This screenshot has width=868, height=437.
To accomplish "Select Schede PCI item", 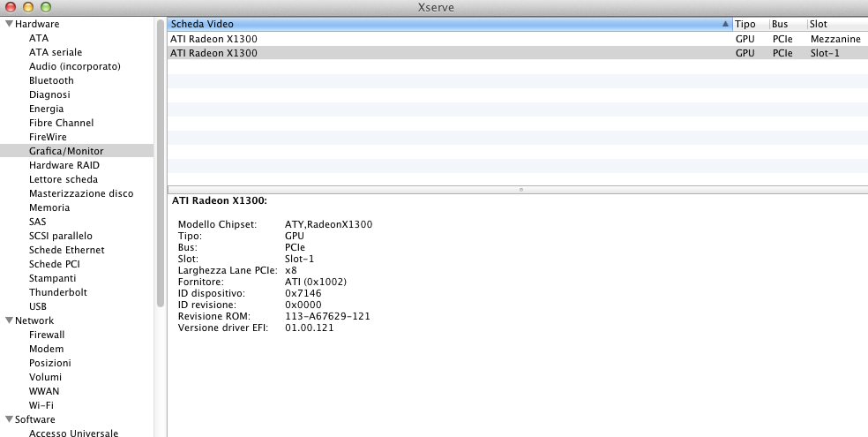I will (x=55, y=264).
